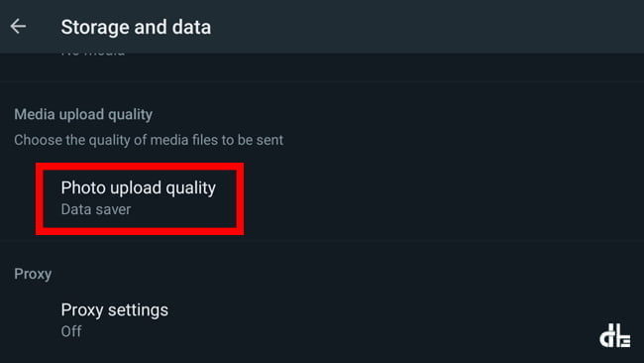Click the divider line above Media upload quality
The height and width of the screenshot is (363, 644).
322,81
